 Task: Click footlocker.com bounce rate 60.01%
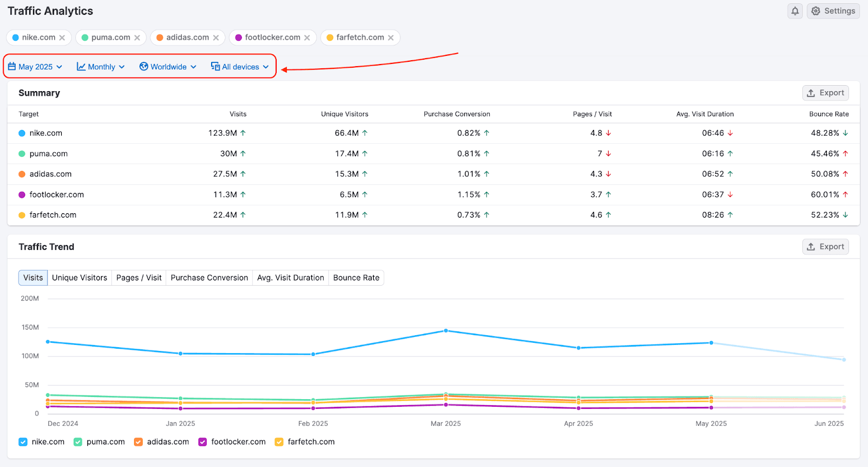pyautogui.click(x=825, y=195)
